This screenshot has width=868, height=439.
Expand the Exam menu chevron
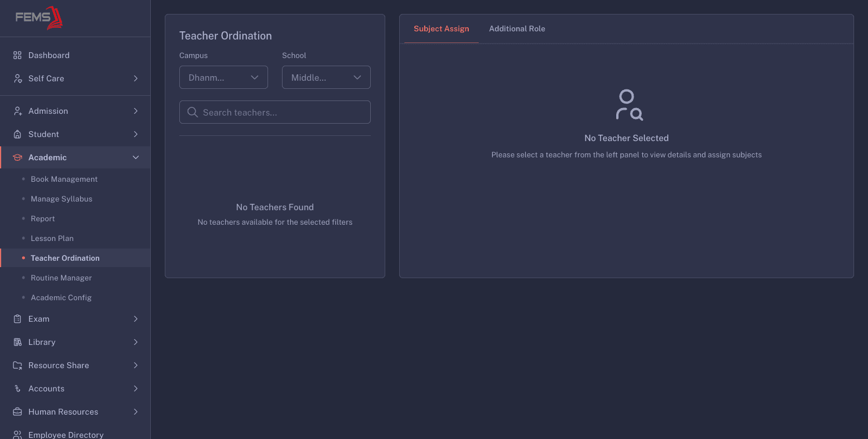136,319
